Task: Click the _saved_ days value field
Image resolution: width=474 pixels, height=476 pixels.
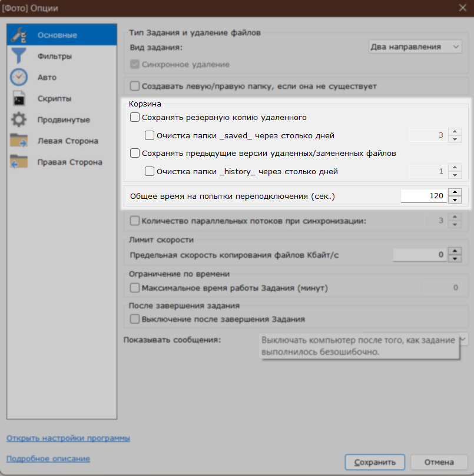Action: point(428,135)
